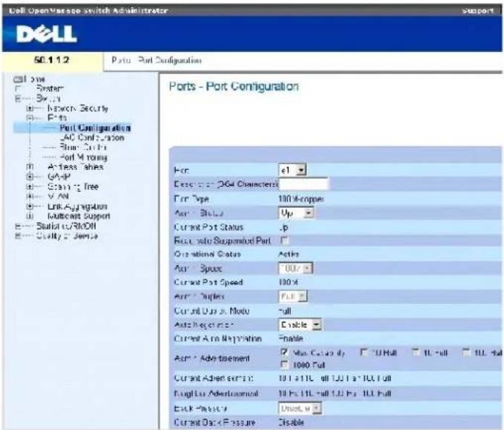The height and width of the screenshot is (430, 504).
Task: Expand Address Tables tree node
Action: (x=30, y=167)
